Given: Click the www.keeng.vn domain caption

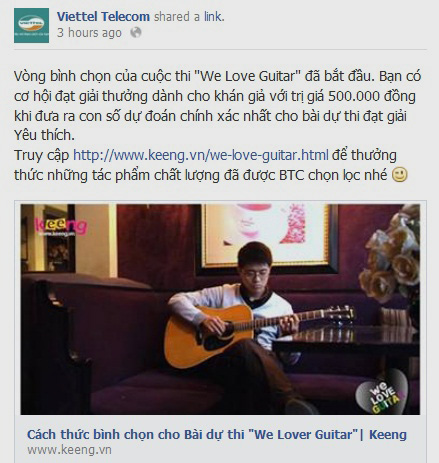Looking at the screenshot, I should (69, 450).
